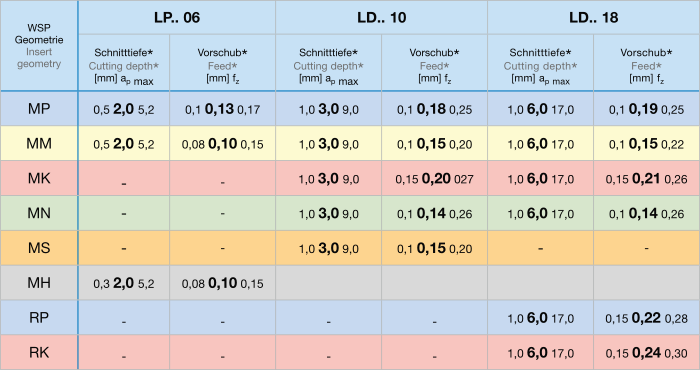
Task: Select the MS row label
Action: (39, 248)
